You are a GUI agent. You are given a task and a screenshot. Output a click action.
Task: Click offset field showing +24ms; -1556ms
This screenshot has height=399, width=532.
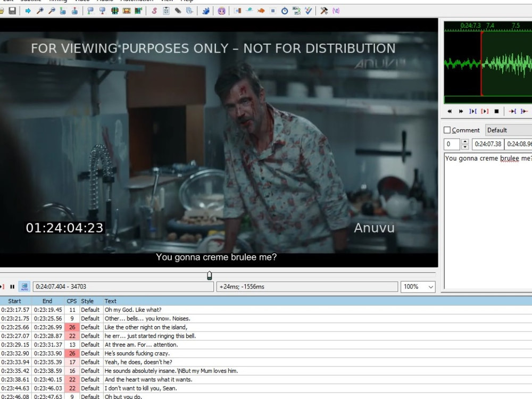pyautogui.click(x=307, y=287)
